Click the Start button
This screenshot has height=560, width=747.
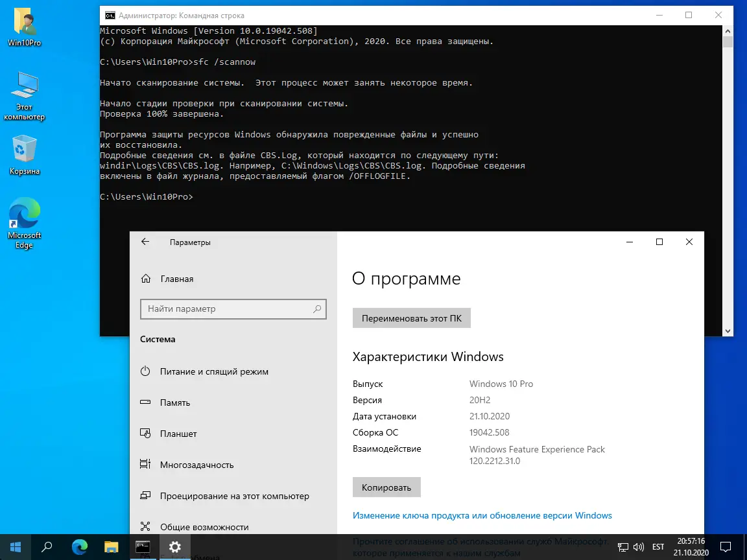[14, 547]
